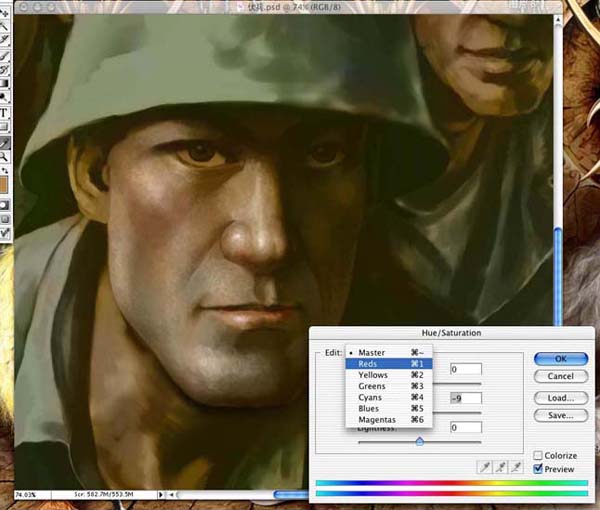Select the Move tool in toolbox
Viewport: 600px width, 510px height.
(4, 13)
